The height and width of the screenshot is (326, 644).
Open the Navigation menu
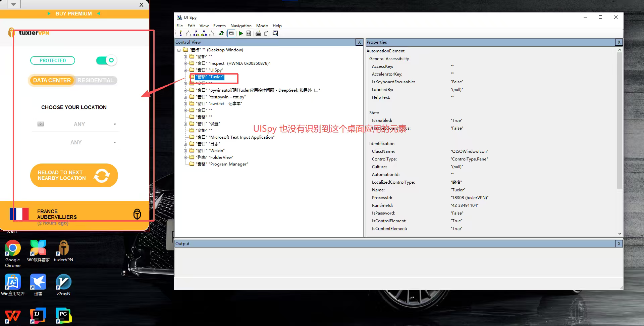pyautogui.click(x=241, y=26)
